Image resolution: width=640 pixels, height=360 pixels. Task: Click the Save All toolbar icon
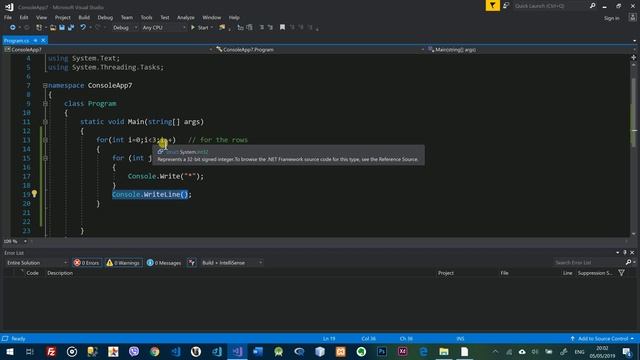click(x=71, y=27)
